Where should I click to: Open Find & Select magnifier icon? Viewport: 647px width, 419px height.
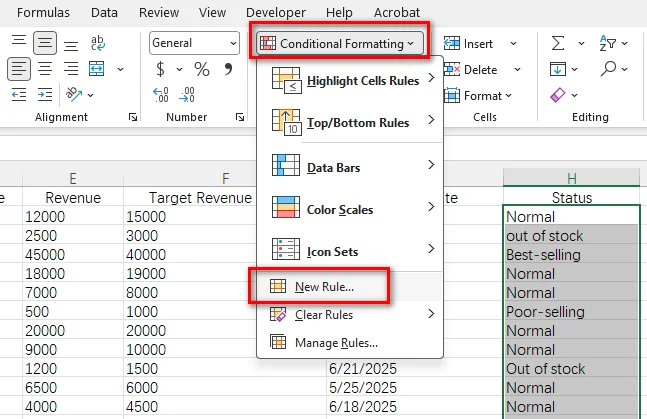[609, 69]
